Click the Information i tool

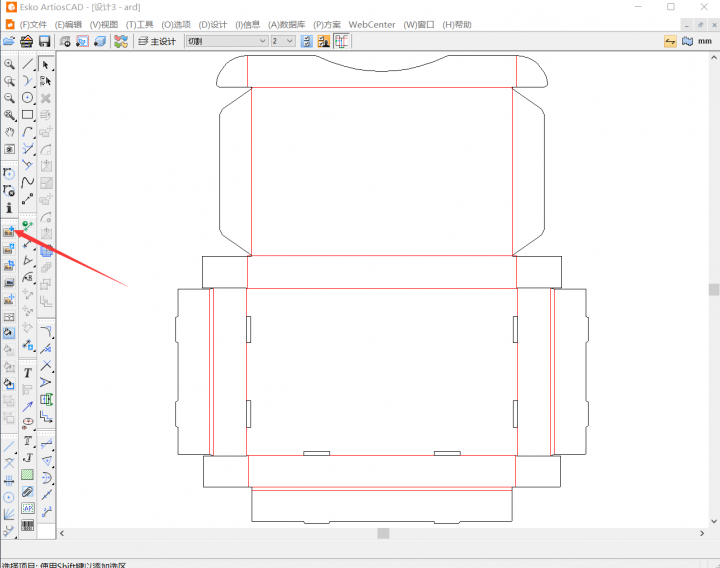(x=9, y=208)
